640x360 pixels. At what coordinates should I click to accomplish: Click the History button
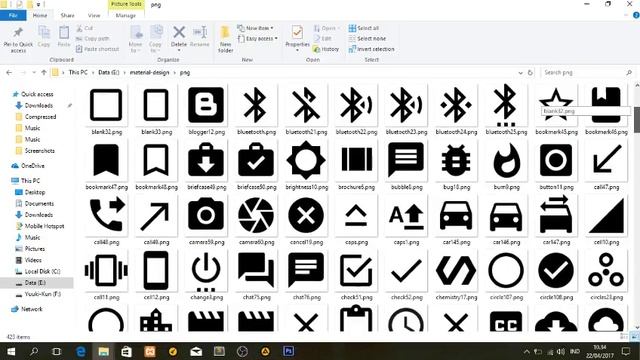click(x=326, y=49)
